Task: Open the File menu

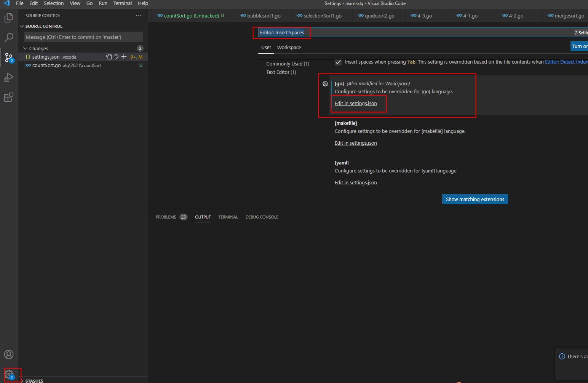Action: click(20, 3)
